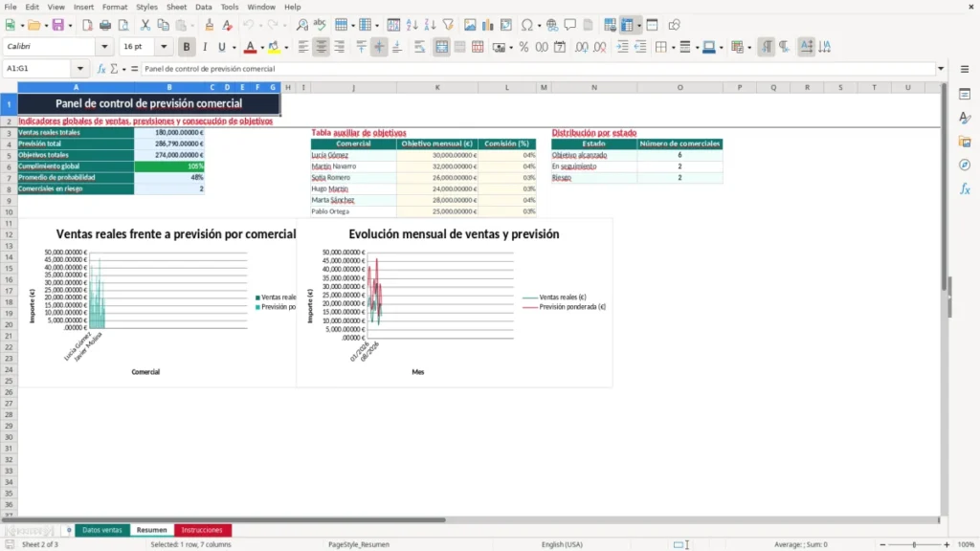Toggle Align Left
Image resolution: width=980 pixels, height=551 pixels.
(x=303, y=47)
